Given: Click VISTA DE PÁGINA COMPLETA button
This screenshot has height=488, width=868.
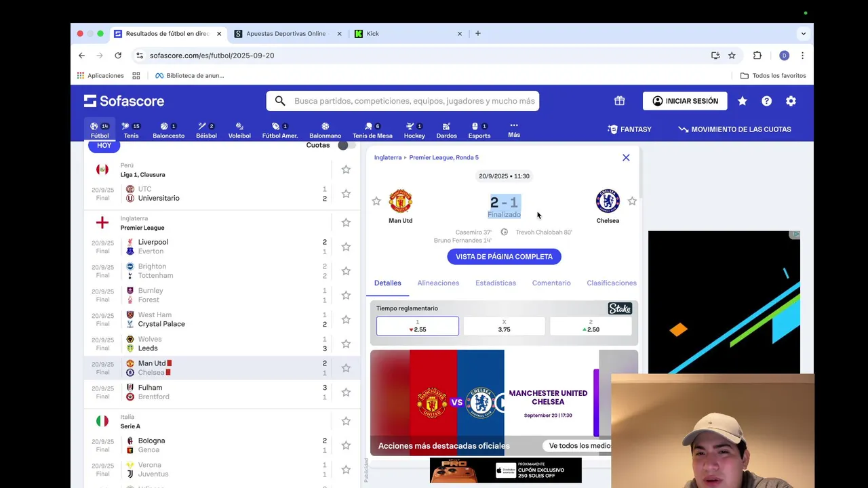Looking at the screenshot, I should tap(504, 256).
